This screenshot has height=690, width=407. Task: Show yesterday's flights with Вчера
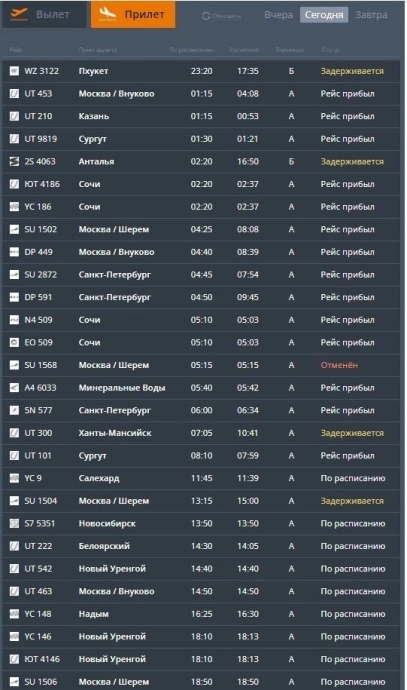(278, 15)
